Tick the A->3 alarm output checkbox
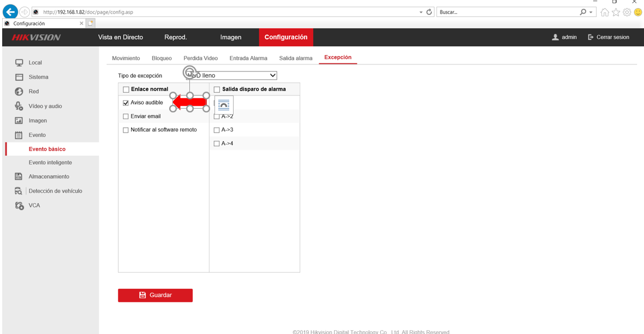The height and width of the screenshot is (334, 644). point(217,130)
